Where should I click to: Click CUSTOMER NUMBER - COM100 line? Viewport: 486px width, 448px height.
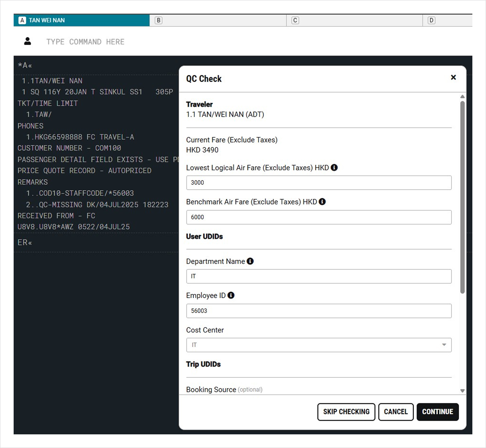click(69, 148)
